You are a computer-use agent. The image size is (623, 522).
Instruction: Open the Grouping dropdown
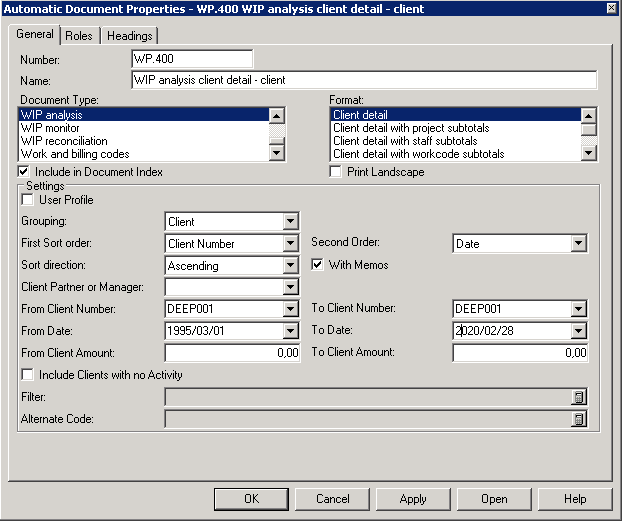coord(290,222)
